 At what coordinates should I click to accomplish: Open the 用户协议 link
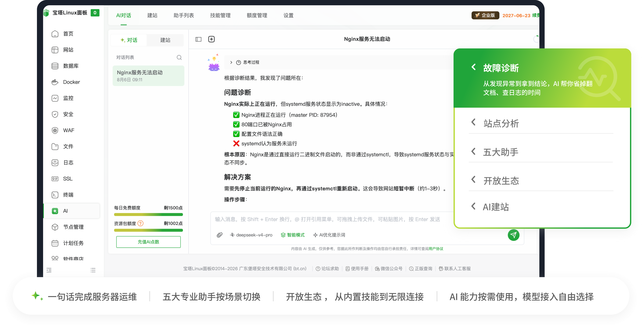[x=436, y=249]
